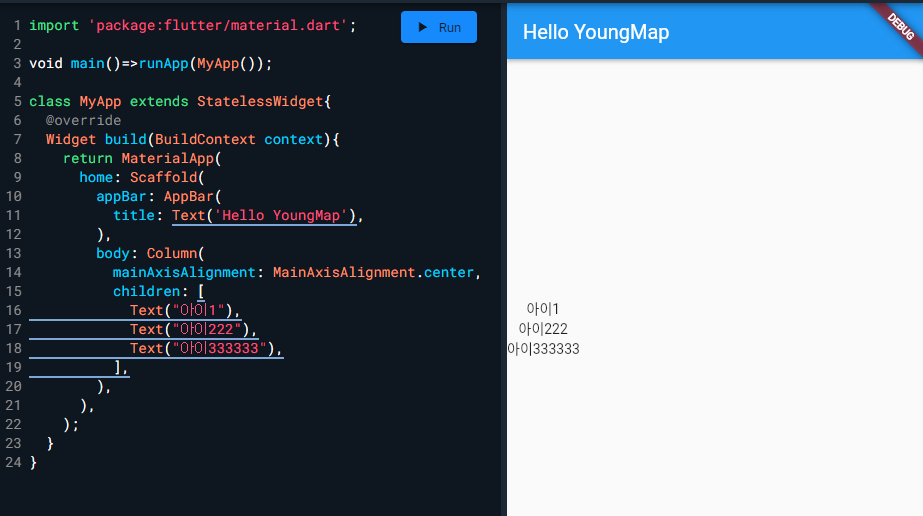Viewport: 923px width, 516px height.
Task: Click 'MyApp' in the class declaration line
Action: coord(100,101)
